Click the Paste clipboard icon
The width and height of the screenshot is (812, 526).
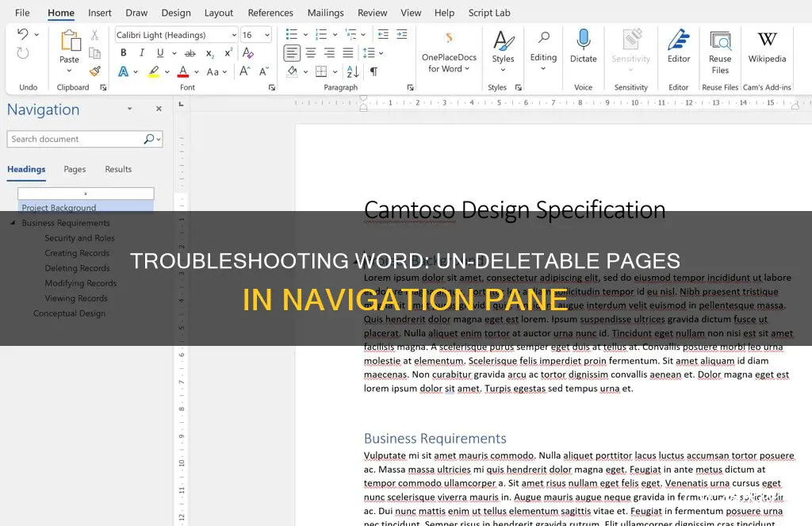click(x=70, y=41)
